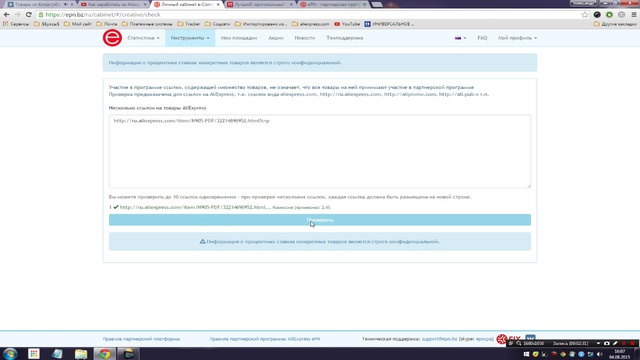The width and height of the screenshot is (640, 360).
Task: Click the VK icon in the footer
Action: pos(530,338)
